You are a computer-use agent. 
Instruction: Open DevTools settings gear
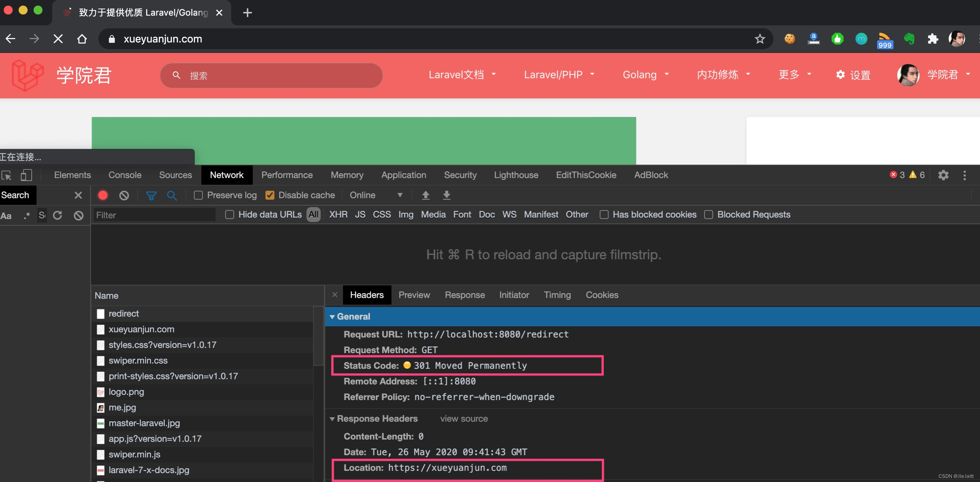tap(943, 175)
